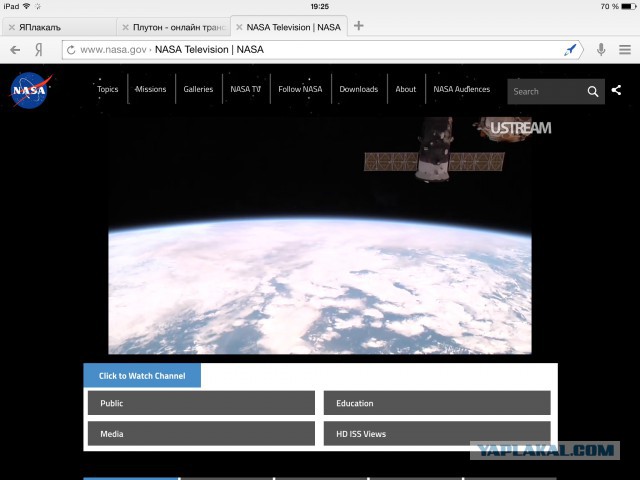Viewport: 640px width, 480px height.
Task: Open the Missions menu
Action: coord(151,89)
